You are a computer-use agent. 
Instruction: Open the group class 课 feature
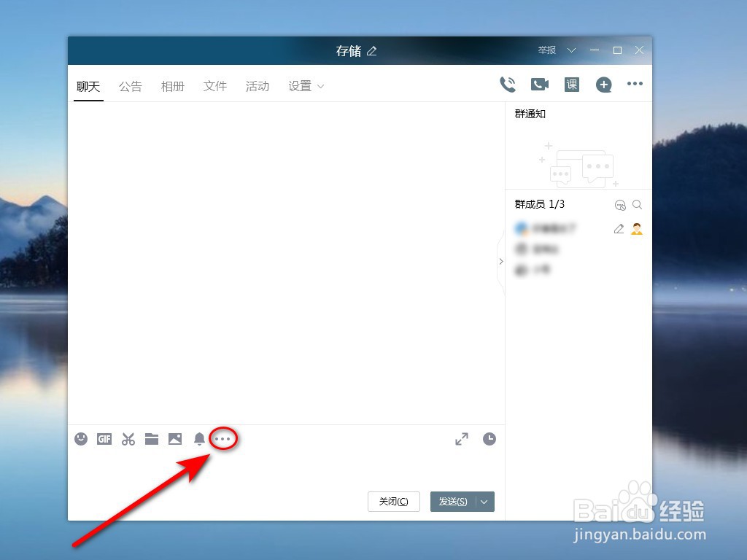(x=571, y=84)
